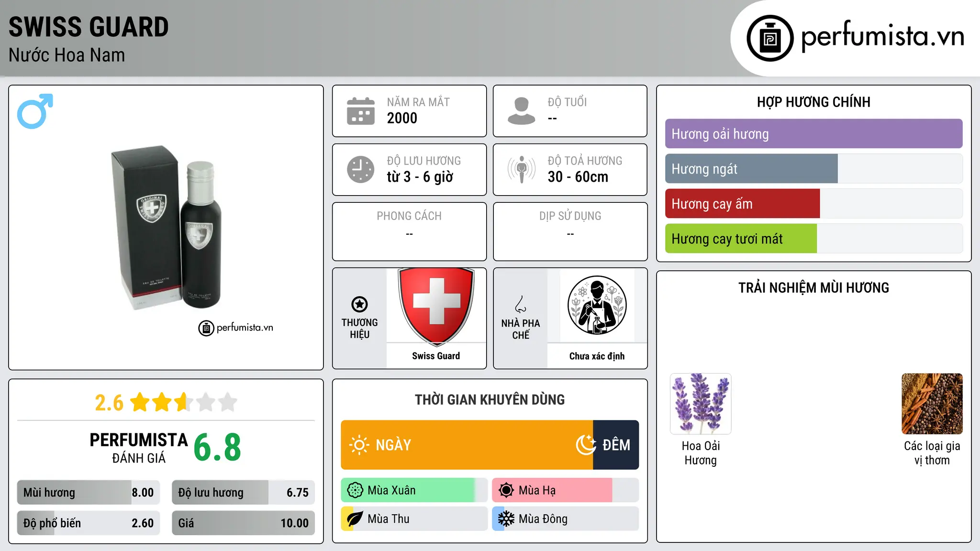
Task: Click the Mùa Thu season bar
Action: 414,519
